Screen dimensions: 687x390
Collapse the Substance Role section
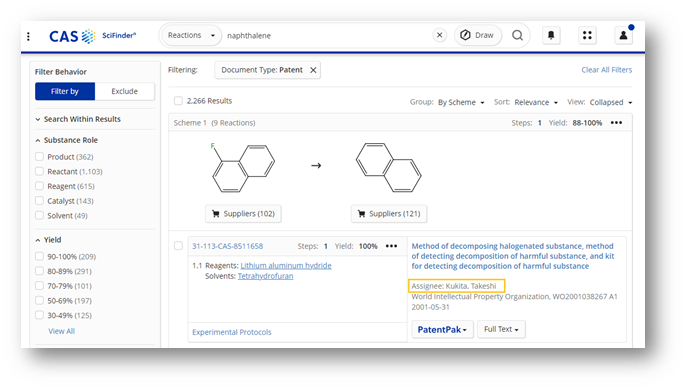click(x=38, y=140)
